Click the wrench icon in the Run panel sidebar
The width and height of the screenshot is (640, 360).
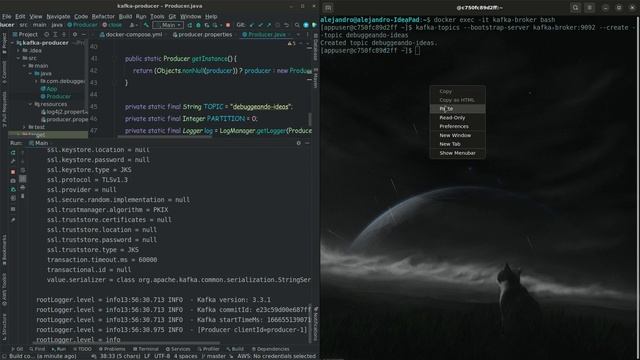click(13, 162)
